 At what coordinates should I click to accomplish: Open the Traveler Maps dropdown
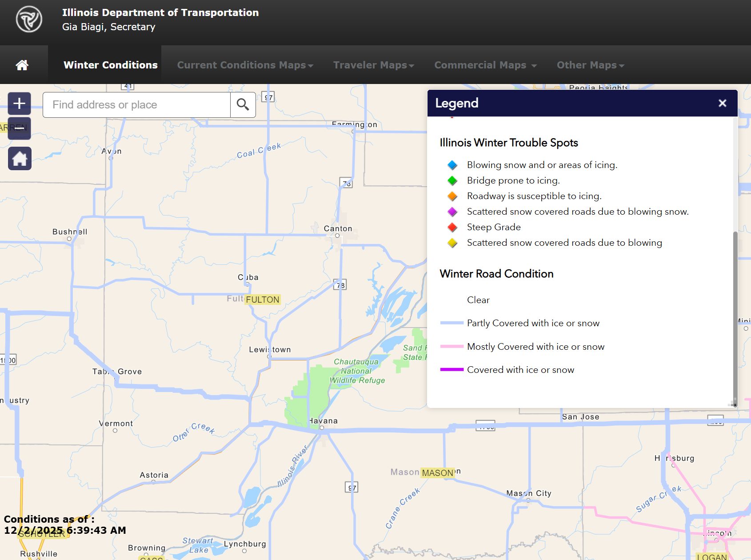374,65
